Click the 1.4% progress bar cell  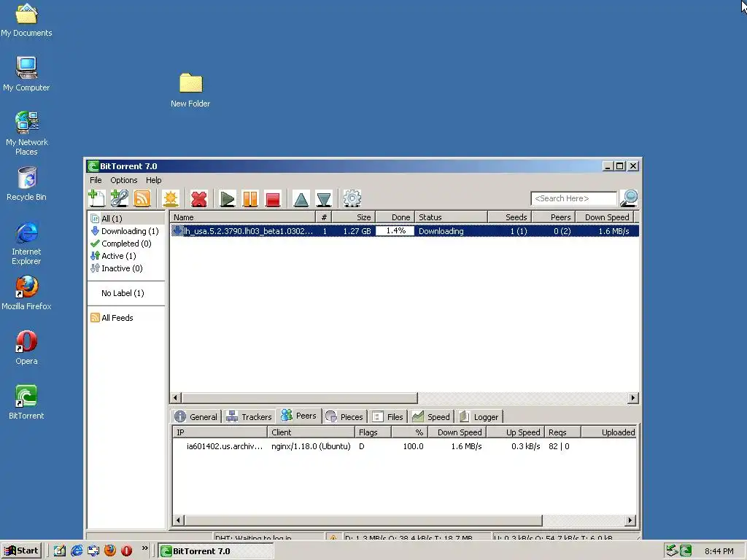[395, 231]
